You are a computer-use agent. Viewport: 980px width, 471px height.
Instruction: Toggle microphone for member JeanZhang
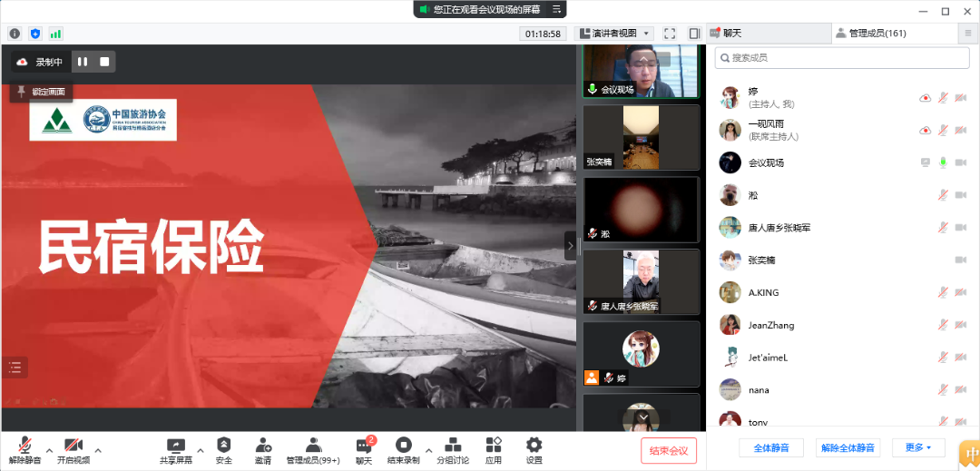943,325
